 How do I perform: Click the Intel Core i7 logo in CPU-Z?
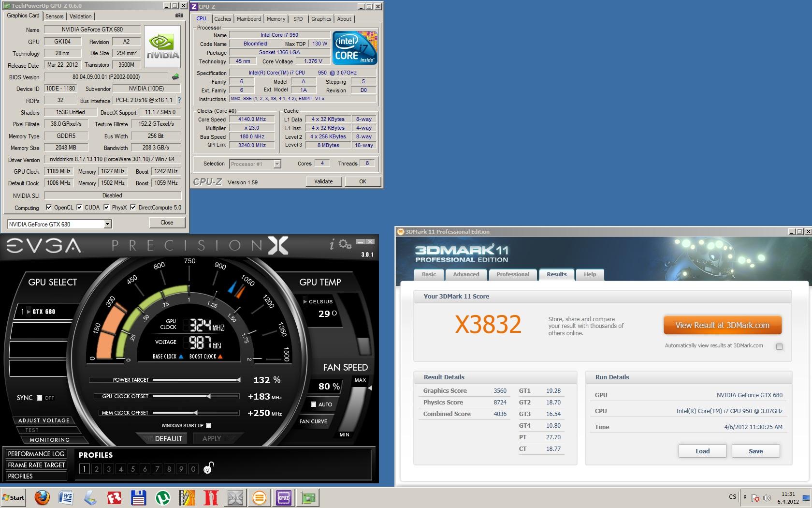click(x=355, y=48)
